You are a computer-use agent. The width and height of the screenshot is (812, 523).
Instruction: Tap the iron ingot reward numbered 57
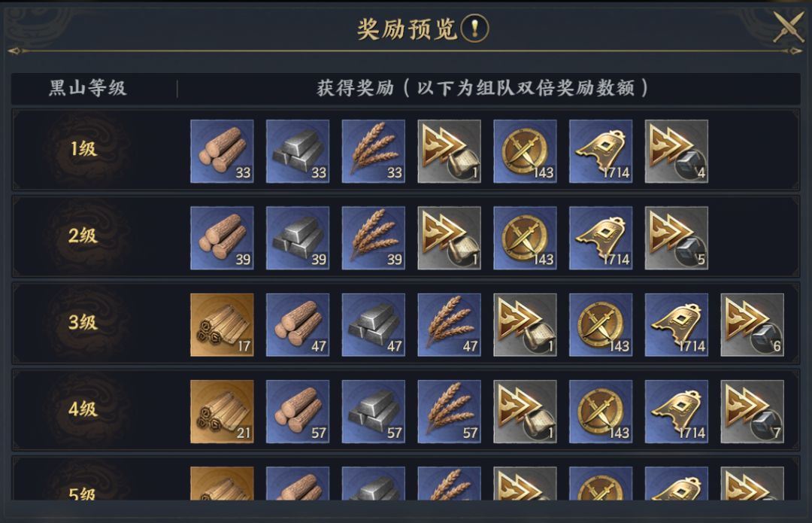coord(374,412)
